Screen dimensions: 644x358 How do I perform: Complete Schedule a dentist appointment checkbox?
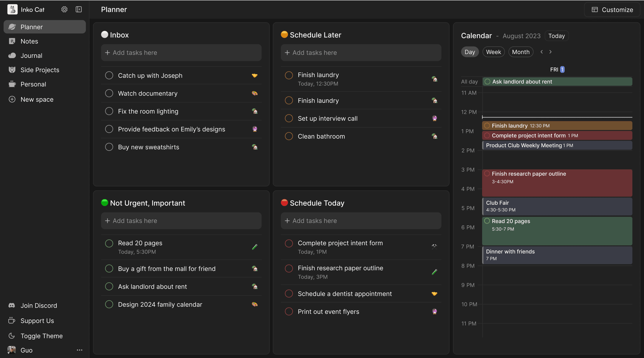pos(289,294)
